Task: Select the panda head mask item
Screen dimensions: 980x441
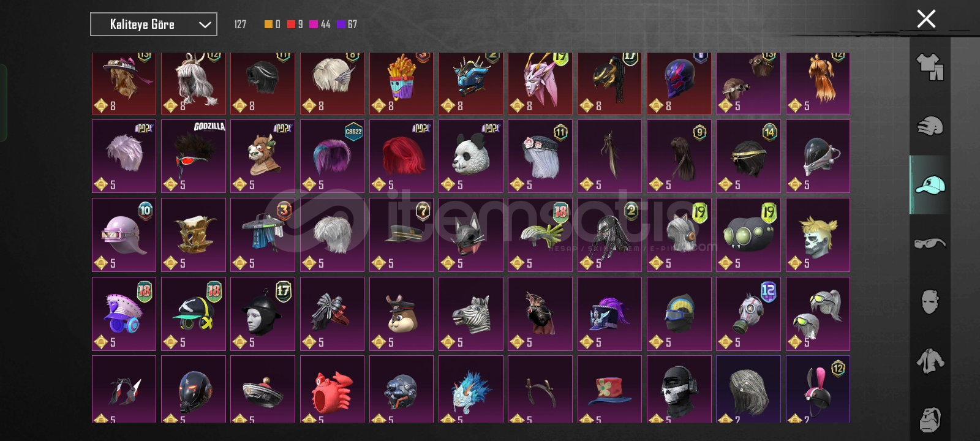Action: click(x=471, y=156)
